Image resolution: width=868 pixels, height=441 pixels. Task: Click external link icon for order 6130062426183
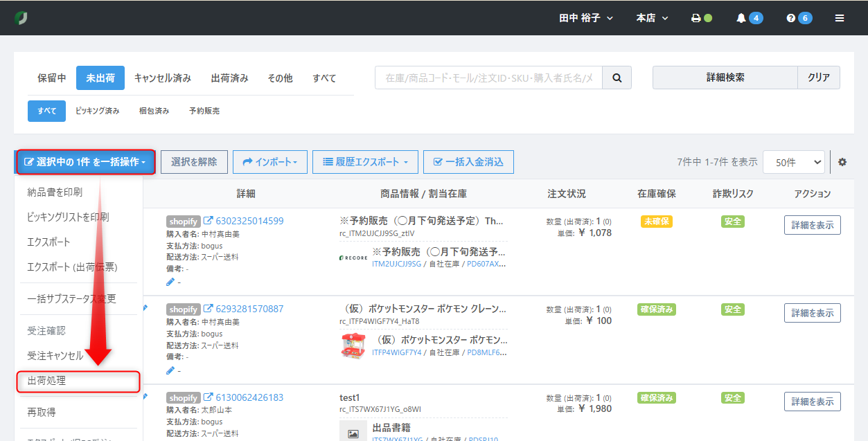(208, 397)
